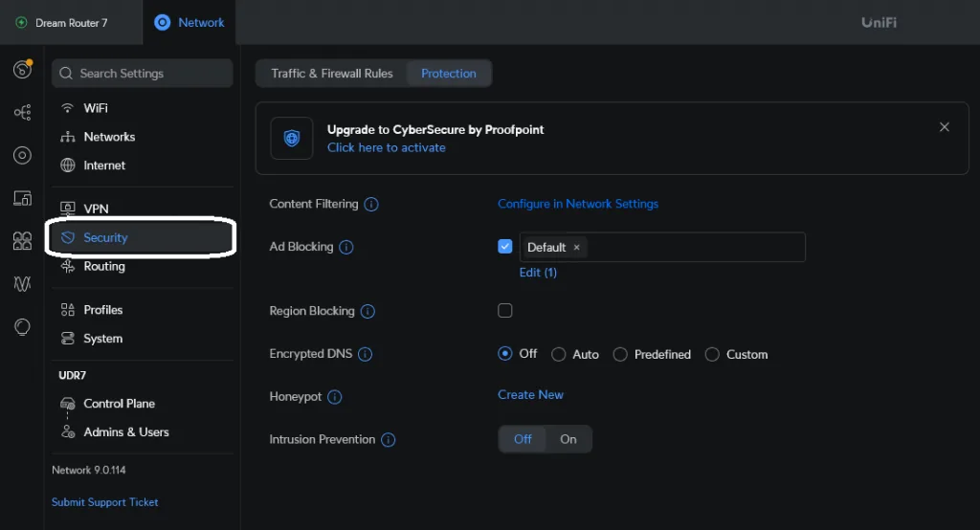980x530 pixels.
Task: Click here to activate CyberSecure
Action: coord(387,148)
